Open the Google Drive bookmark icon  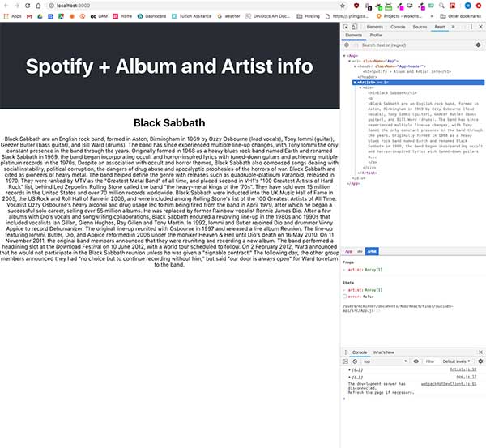point(40,16)
